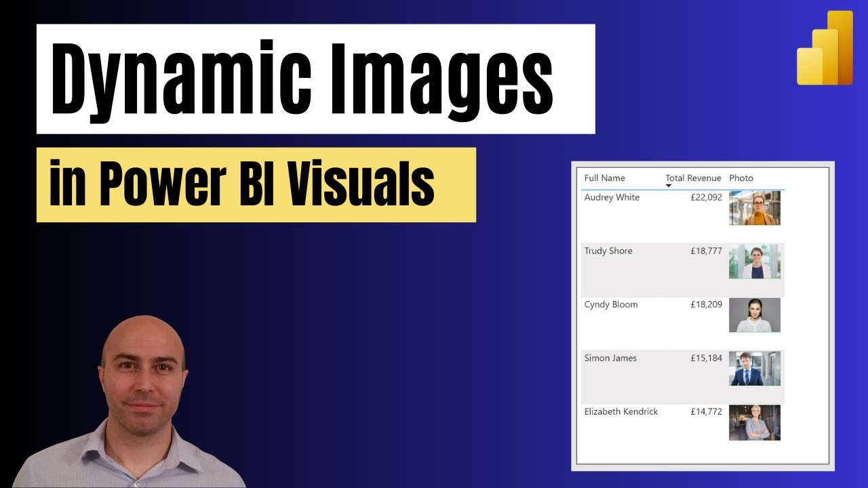
Task: Click the Power BI logo icon
Action: point(825,48)
